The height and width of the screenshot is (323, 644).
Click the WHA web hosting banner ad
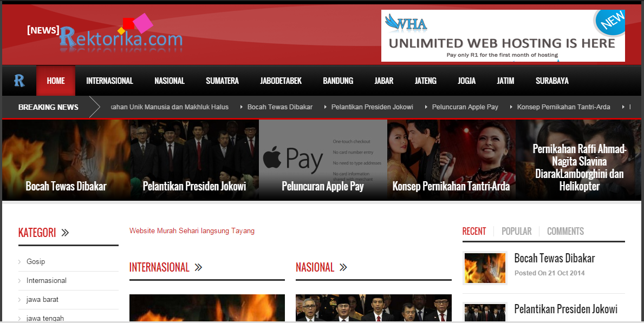pyautogui.click(x=503, y=36)
